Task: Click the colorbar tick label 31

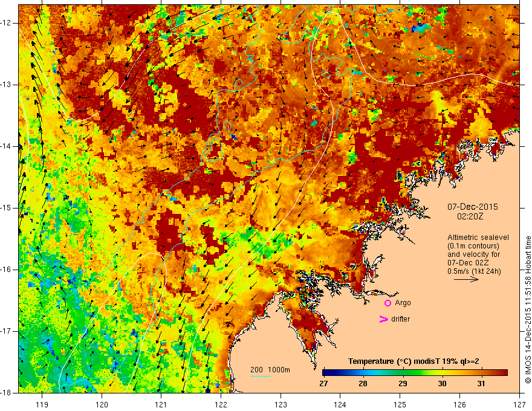Action: coord(481,384)
